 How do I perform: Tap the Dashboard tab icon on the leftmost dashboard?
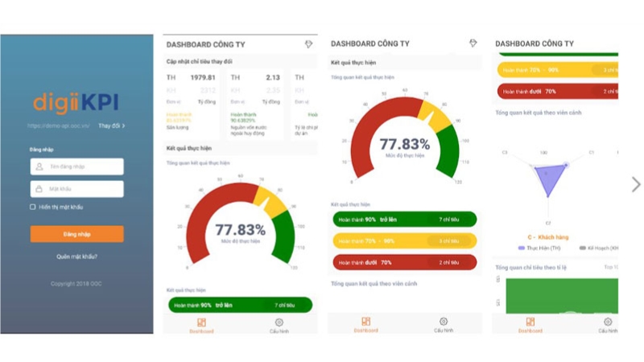[x=201, y=323]
